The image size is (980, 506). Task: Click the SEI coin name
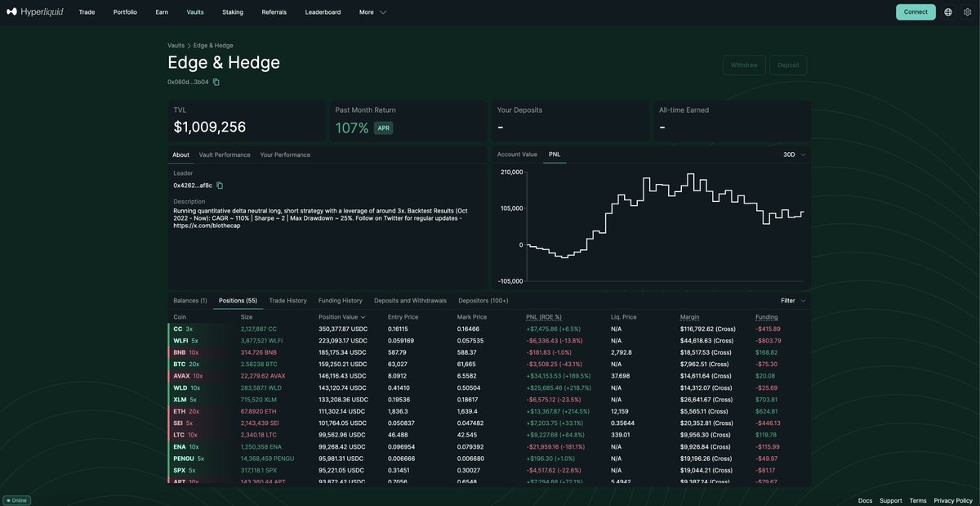point(178,423)
